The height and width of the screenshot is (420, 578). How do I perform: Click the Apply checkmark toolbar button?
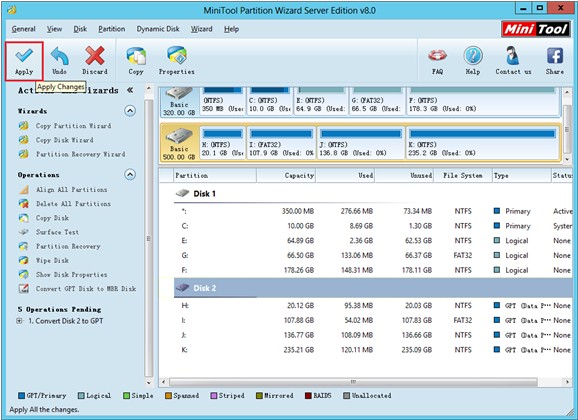pyautogui.click(x=24, y=61)
